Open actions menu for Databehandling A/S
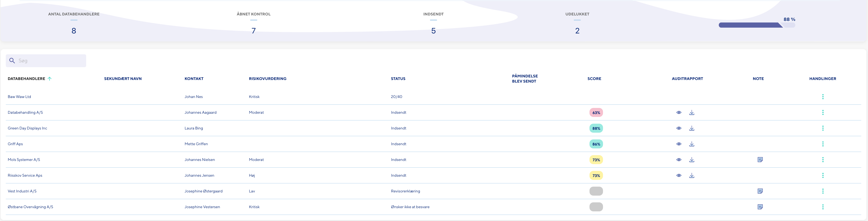This screenshot has width=868, height=221. (822, 113)
